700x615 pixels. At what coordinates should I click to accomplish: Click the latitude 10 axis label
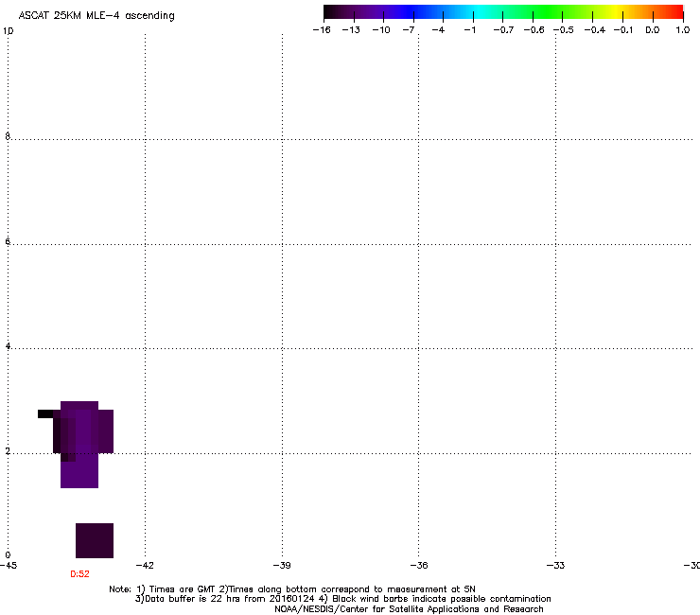8,31
